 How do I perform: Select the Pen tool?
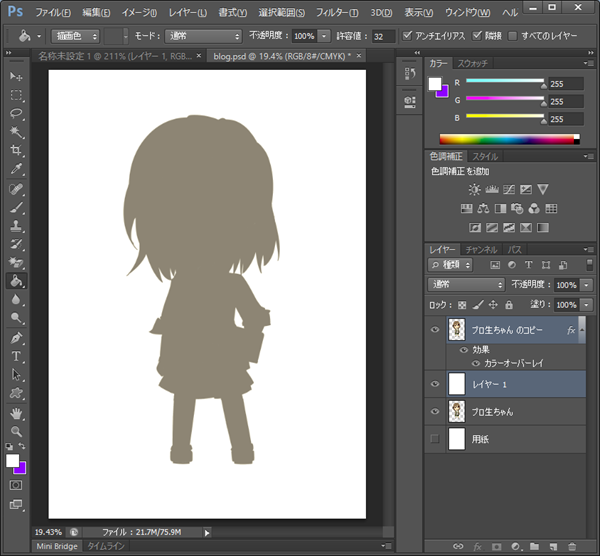click(16, 338)
